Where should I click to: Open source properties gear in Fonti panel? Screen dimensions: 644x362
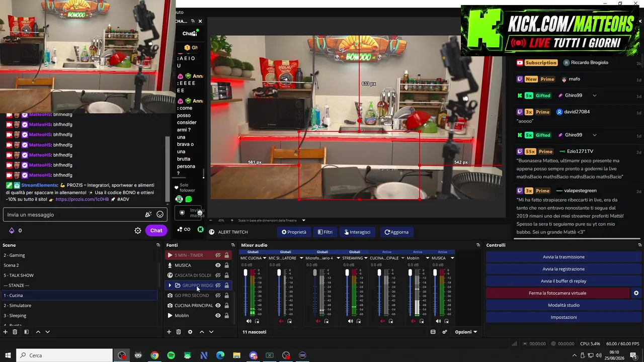190,332
